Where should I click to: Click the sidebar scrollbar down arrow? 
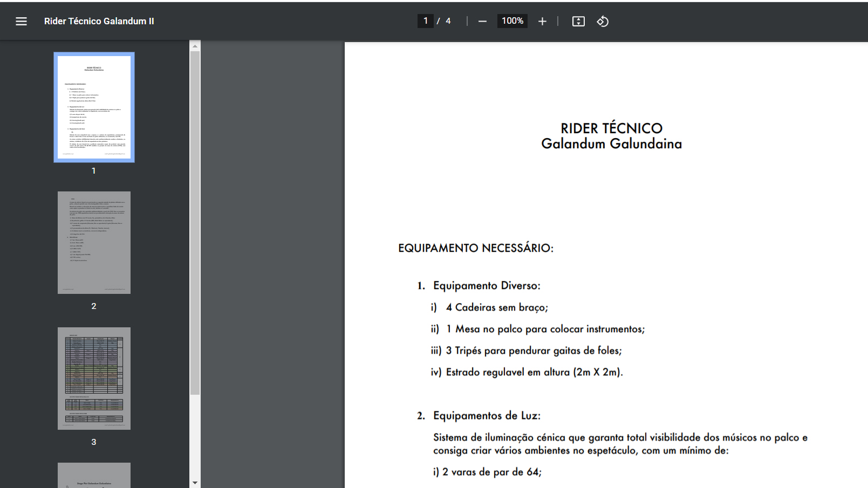pyautogui.click(x=195, y=483)
